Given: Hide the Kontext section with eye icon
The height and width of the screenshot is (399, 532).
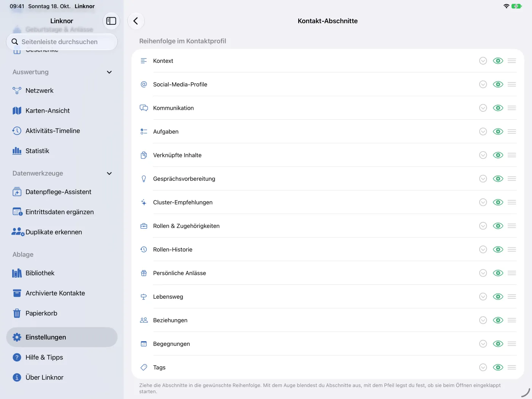Looking at the screenshot, I should tap(498, 61).
